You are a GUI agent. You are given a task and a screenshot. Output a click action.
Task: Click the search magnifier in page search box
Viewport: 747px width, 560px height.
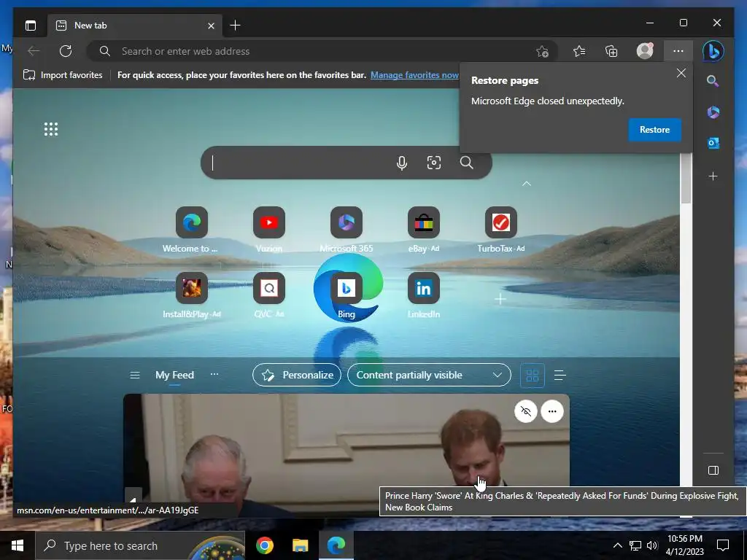point(466,163)
